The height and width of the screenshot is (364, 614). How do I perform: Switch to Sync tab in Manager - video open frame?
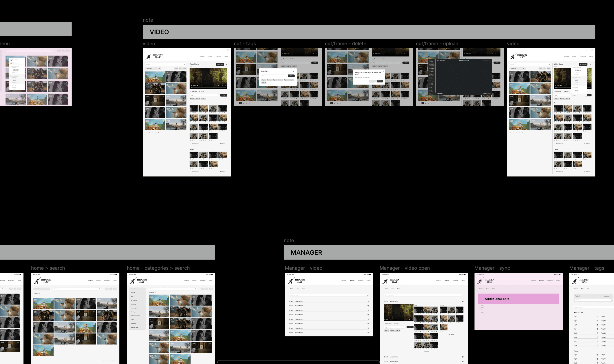pos(398,289)
